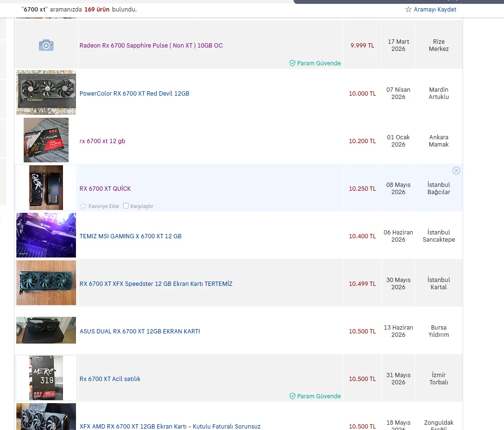This screenshot has height=430, width=504.
Task: Save the search via Aramayı Kaydet link
Action: (x=435, y=9)
